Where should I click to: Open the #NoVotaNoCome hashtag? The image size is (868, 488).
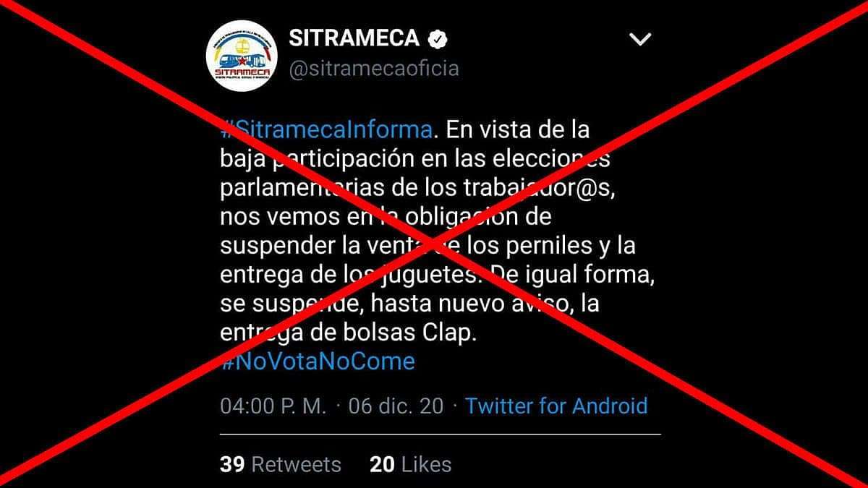click(x=318, y=361)
